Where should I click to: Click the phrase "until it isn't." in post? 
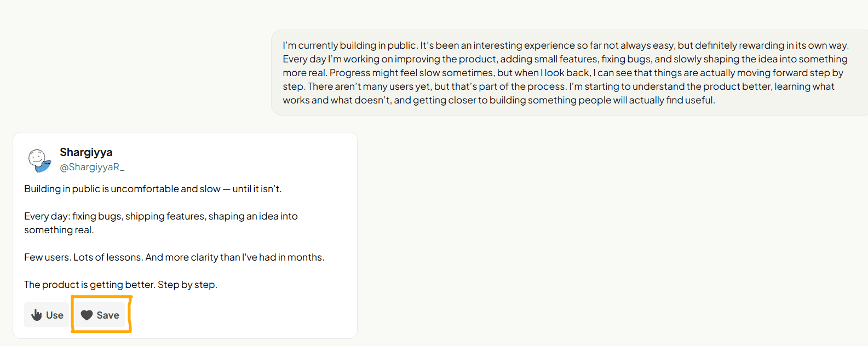257,189
